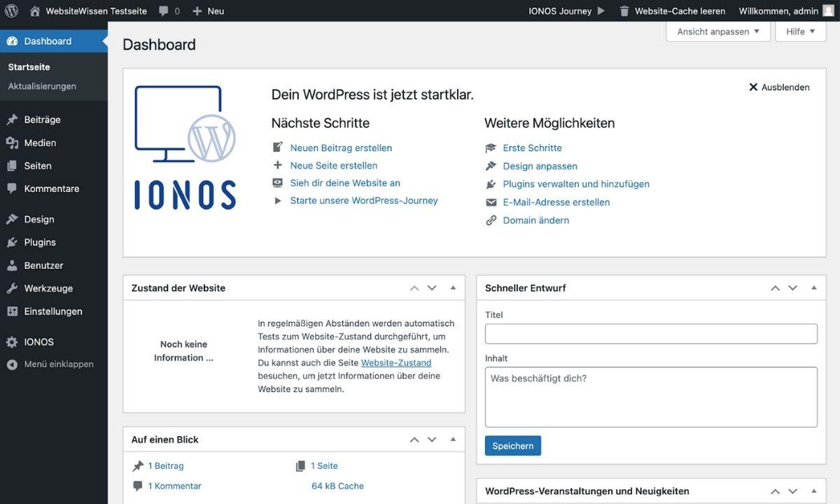Click the Dashboard page heading

click(159, 45)
